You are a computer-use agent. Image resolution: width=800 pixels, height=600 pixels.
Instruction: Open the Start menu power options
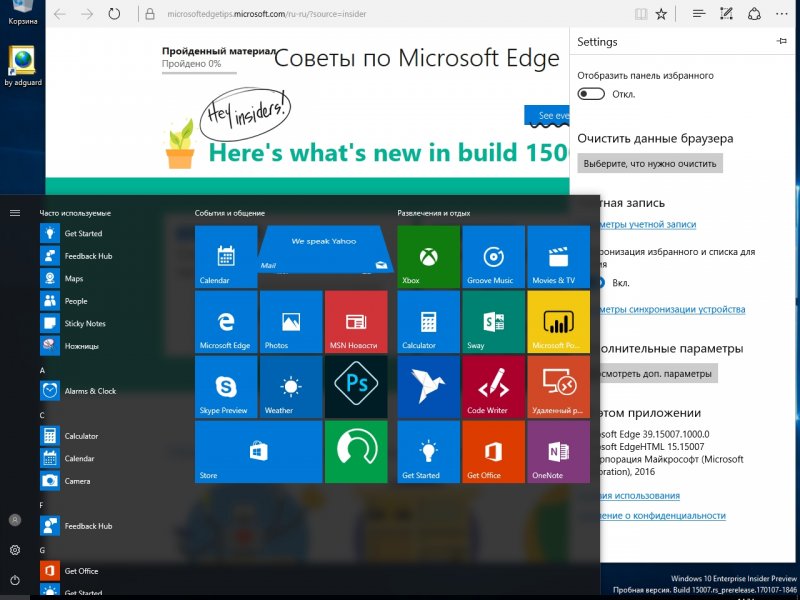(15, 580)
